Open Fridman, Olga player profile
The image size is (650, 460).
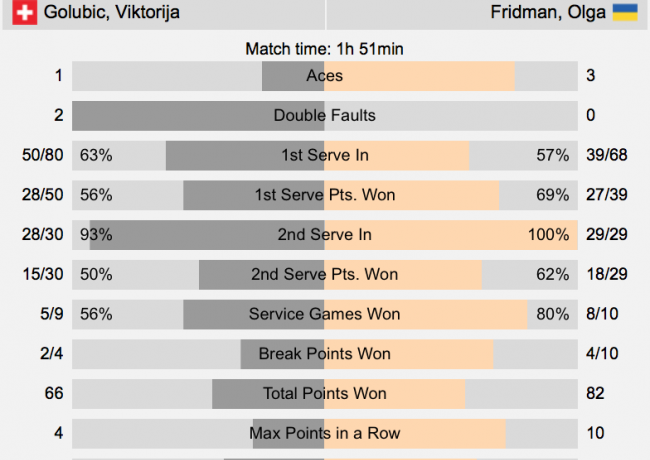pyautogui.click(x=547, y=13)
